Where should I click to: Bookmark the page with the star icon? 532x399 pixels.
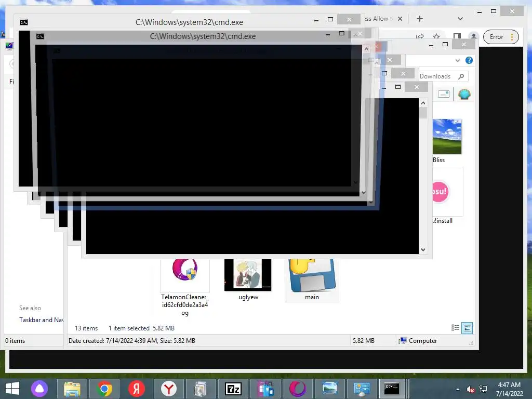(x=436, y=36)
